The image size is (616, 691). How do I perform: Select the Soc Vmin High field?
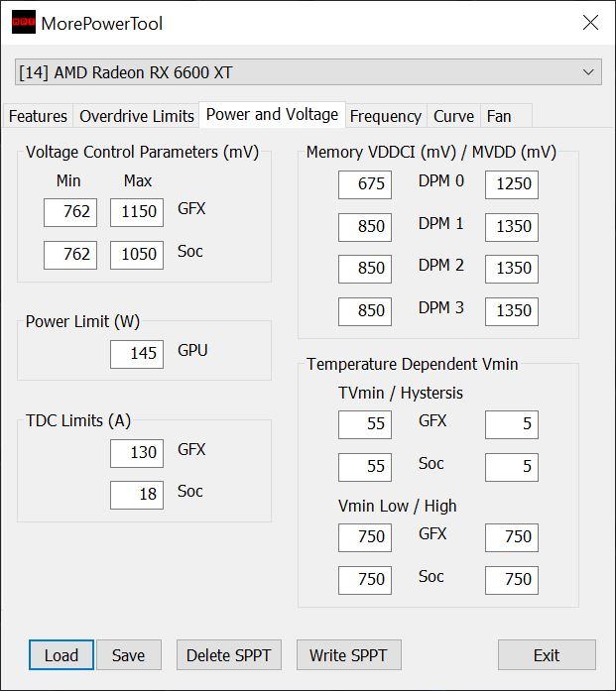coord(512,580)
